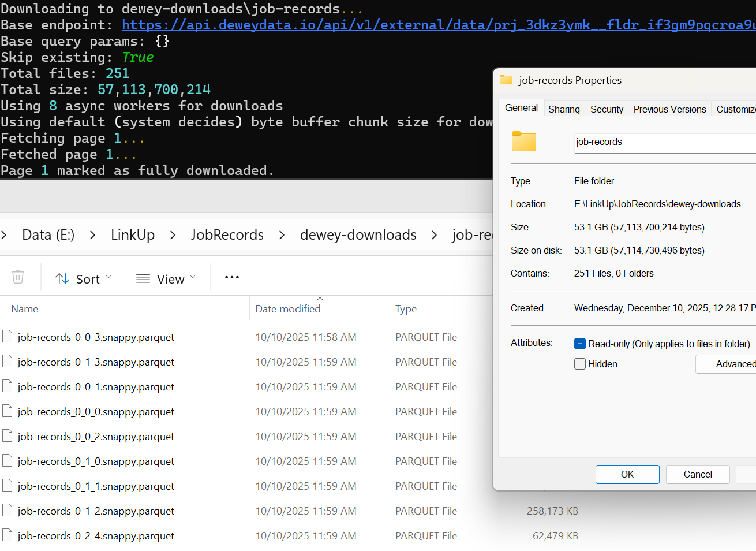Expand the chevron after JobRecords in breadcrumb

(x=282, y=235)
